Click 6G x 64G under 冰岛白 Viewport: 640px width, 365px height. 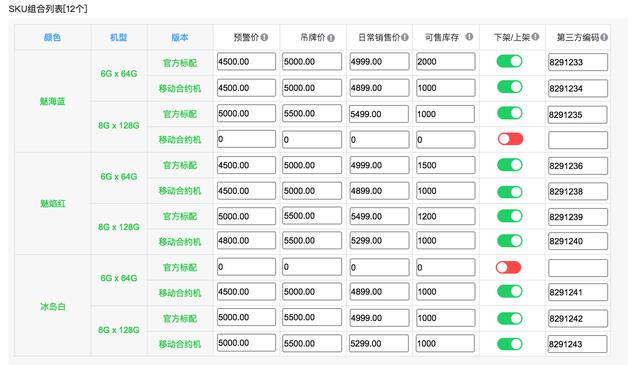[118, 278]
